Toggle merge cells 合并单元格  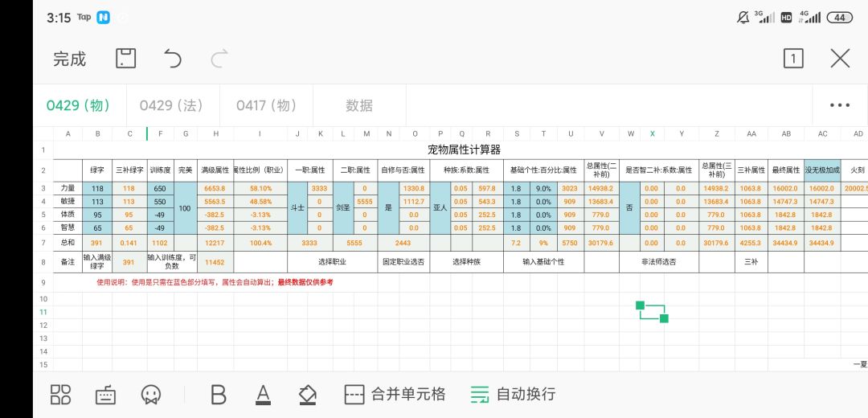(x=395, y=394)
